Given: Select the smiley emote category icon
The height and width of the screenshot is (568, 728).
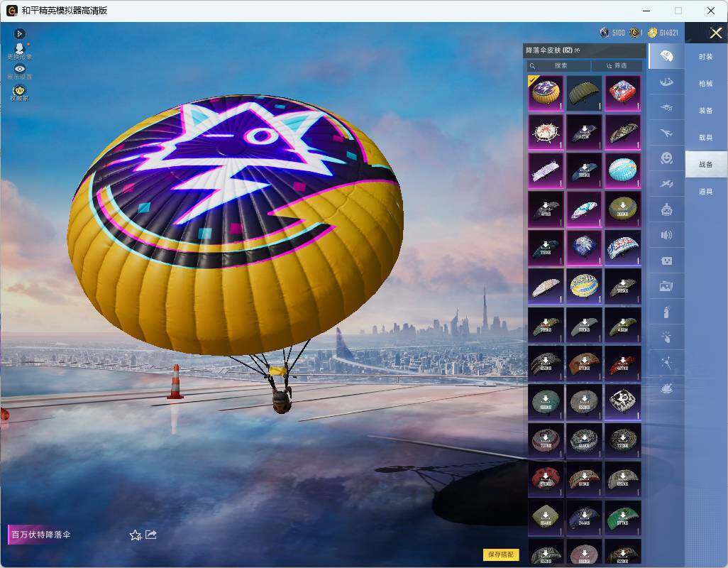Looking at the screenshot, I should click(x=666, y=158).
